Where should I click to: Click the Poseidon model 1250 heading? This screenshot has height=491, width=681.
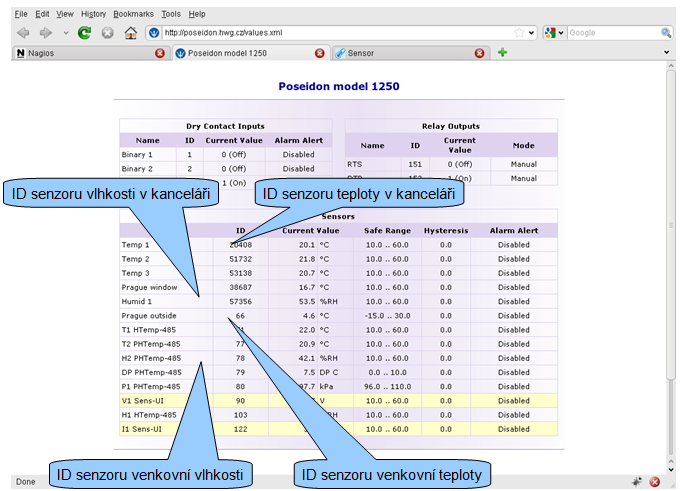[x=339, y=86]
